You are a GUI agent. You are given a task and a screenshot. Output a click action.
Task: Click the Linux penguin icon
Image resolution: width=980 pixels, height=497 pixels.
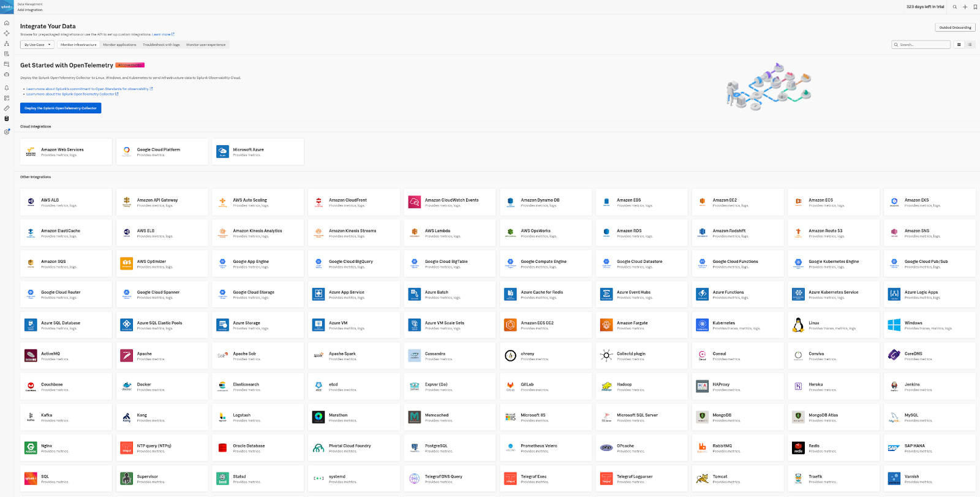tap(798, 325)
